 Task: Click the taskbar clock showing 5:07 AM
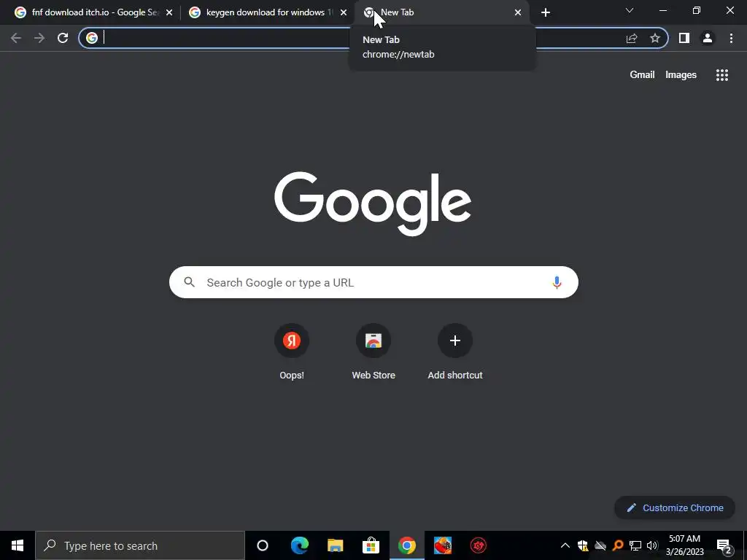[x=684, y=545]
